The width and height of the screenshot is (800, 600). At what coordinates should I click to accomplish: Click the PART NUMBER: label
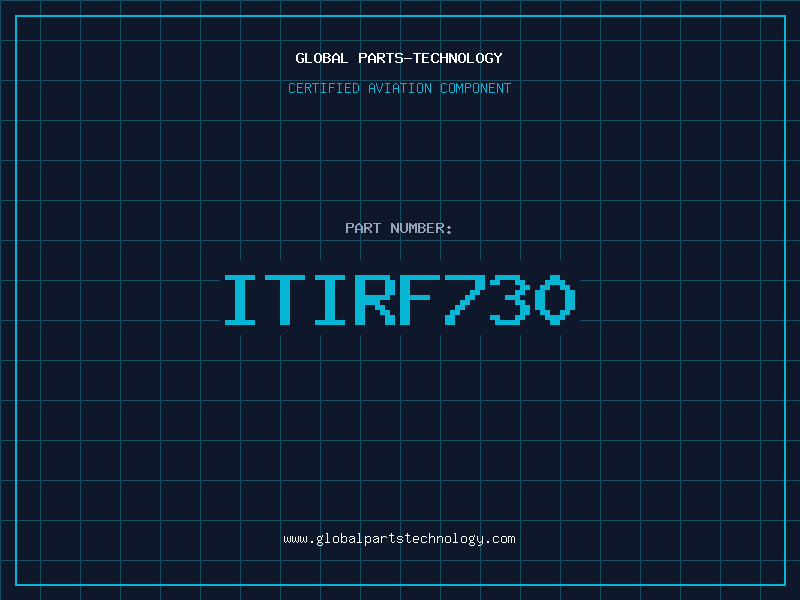(x=398, y=228)
